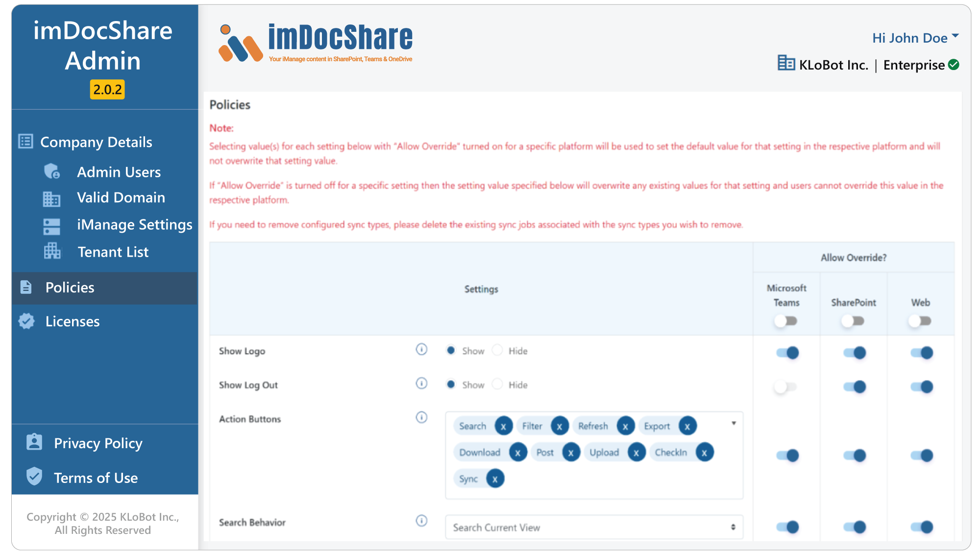Toggle Show Log Out override for SharePoint
Screen dimensions: 980x553
coord(855,387)
